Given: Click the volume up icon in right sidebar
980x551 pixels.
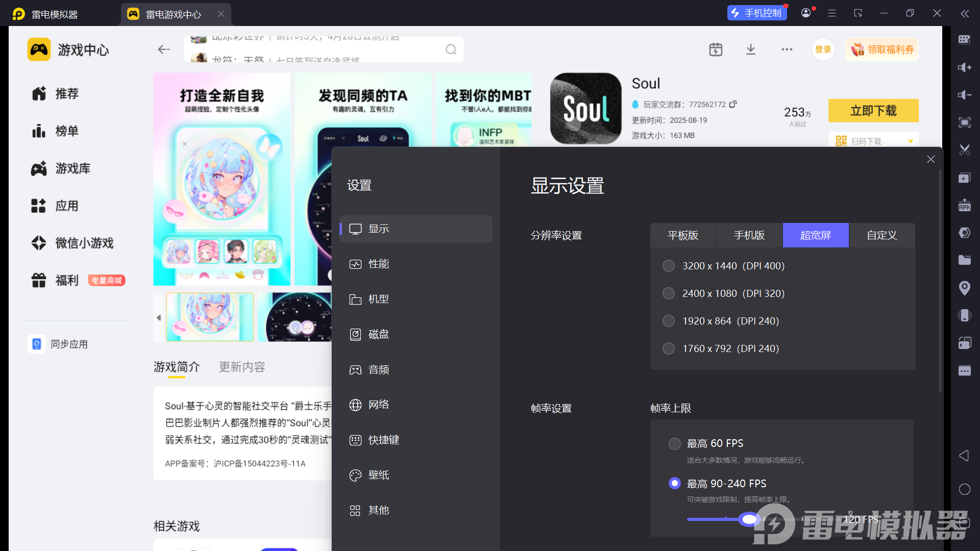Looking at the screenshot, I should tap(964, 67).
